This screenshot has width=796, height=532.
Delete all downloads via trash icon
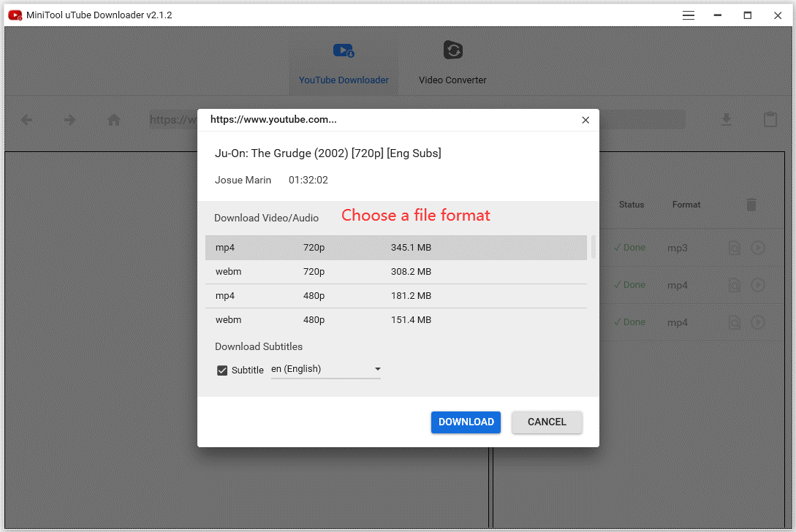click(751, 205)
